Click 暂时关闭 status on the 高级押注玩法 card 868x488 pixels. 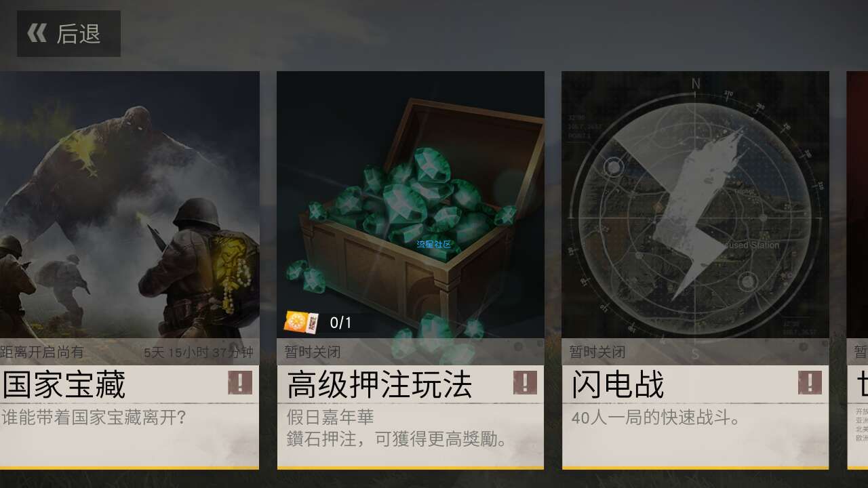313,352
